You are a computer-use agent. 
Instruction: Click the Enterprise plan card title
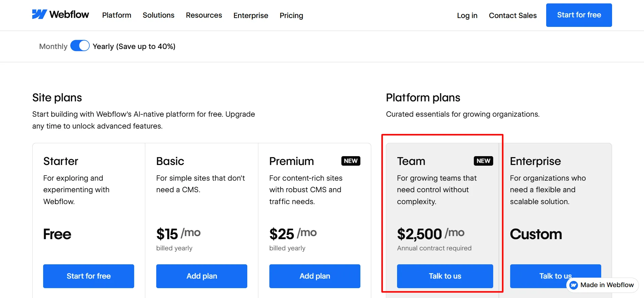tap(535, 161)
